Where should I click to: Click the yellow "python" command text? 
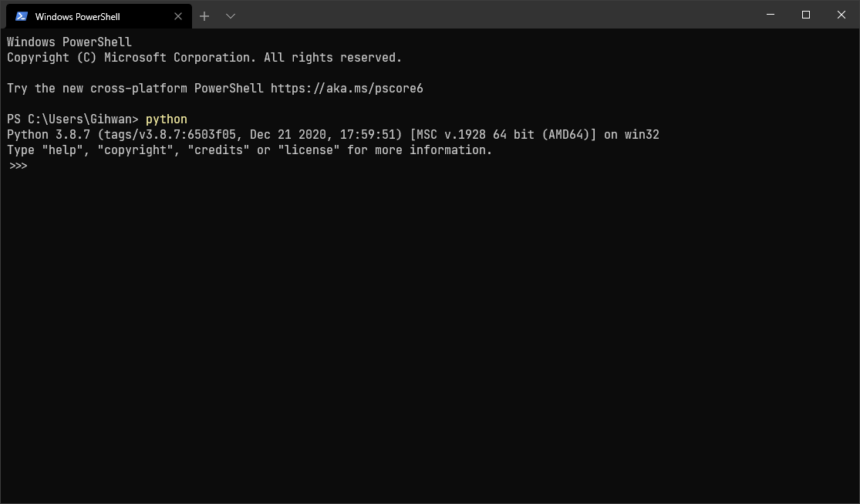(167, 119)
